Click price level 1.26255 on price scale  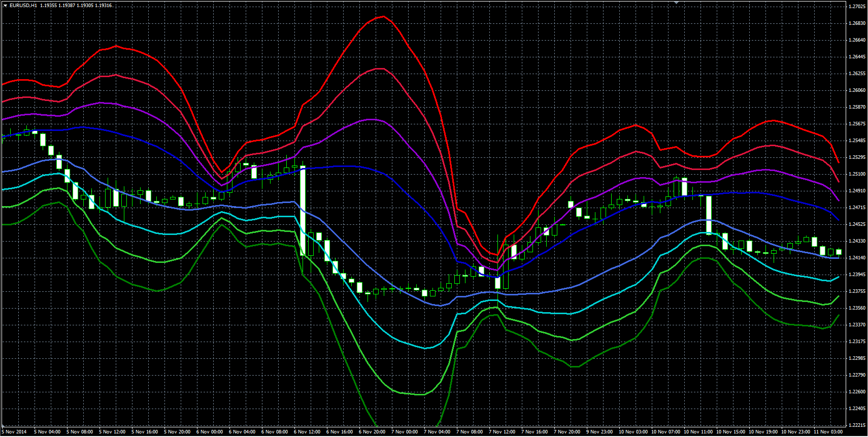[x=857, y=74]
